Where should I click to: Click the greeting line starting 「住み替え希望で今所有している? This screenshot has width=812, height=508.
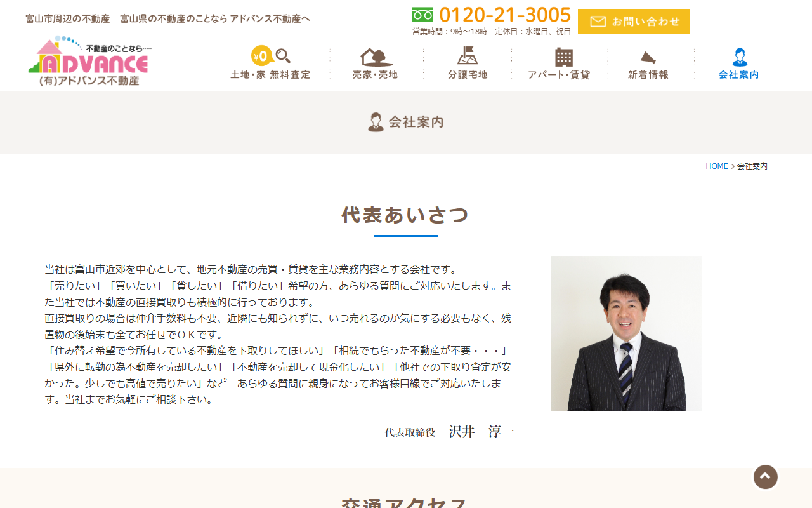(x=277, y=351)
